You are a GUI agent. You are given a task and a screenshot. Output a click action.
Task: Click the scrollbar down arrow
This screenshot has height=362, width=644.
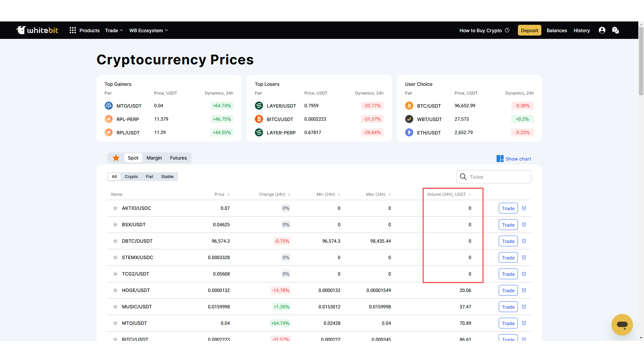tap(641, 338)
